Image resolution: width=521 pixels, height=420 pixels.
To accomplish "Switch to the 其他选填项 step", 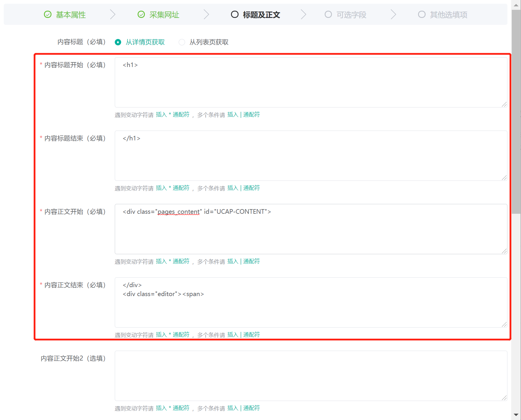I will (448, 15).
